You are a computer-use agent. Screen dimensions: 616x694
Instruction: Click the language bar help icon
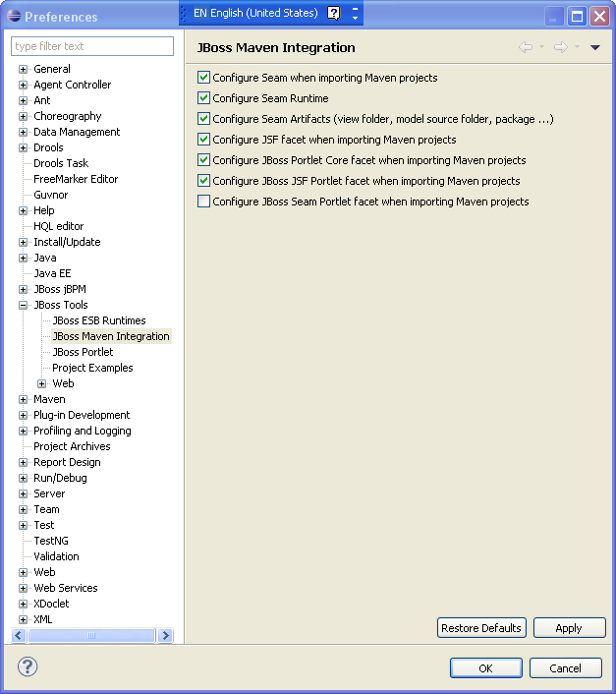click(334, 13)
